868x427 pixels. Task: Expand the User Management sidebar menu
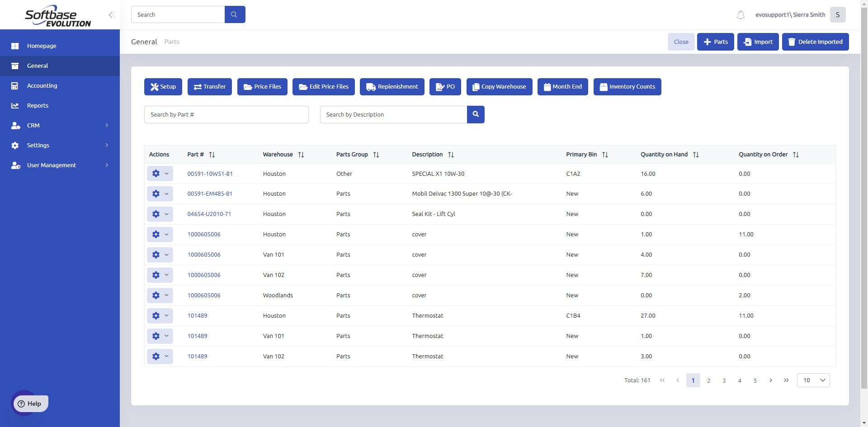(60, 165)
